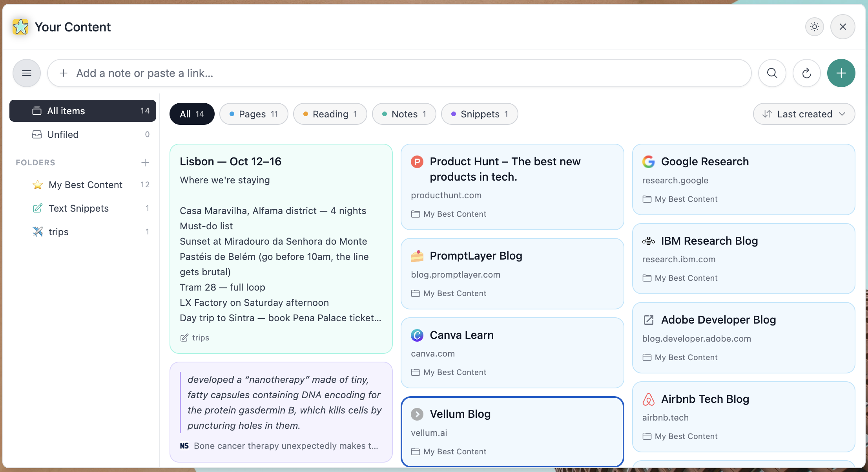The image size is (868, 472).
Task: Click the Vellum Blog favicon icon
Action: point(417,414)
